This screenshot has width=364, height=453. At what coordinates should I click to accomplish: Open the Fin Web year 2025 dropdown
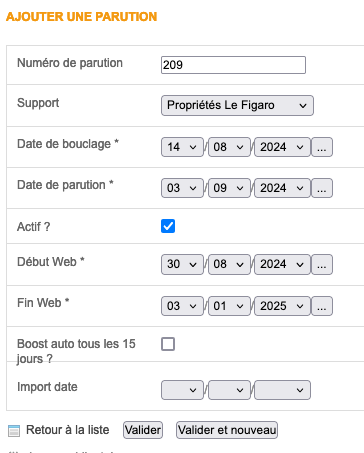click(282, 306)
